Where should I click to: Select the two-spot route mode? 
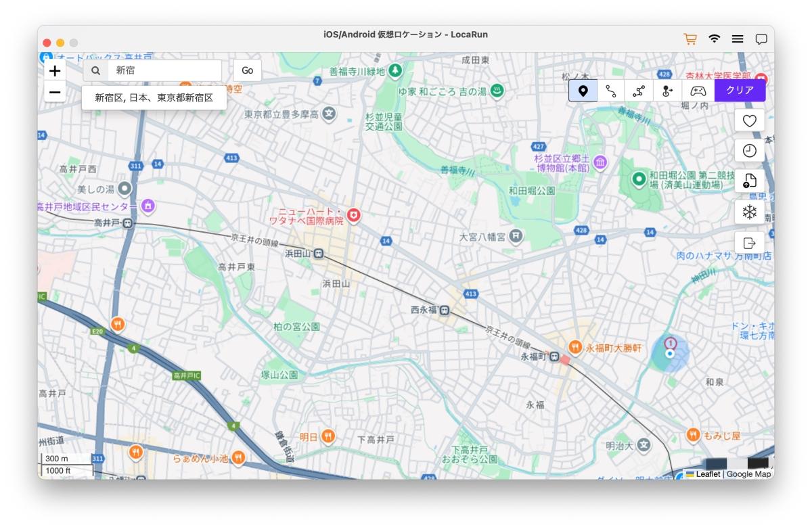point(611,91)
